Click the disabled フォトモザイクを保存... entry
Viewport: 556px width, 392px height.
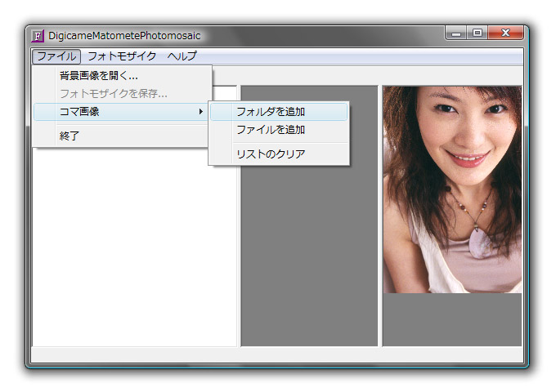121,93
